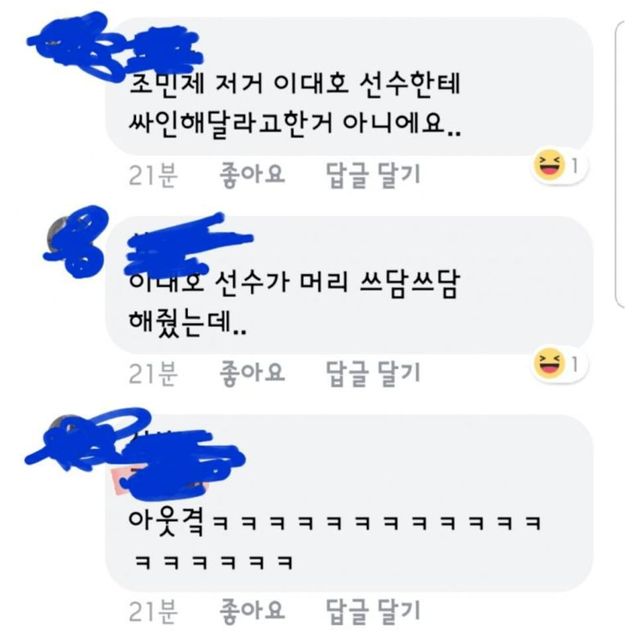
Task: Select the comment bubble reading 아웃격ㅋㅋㅋ
Action: click(349, 503)
